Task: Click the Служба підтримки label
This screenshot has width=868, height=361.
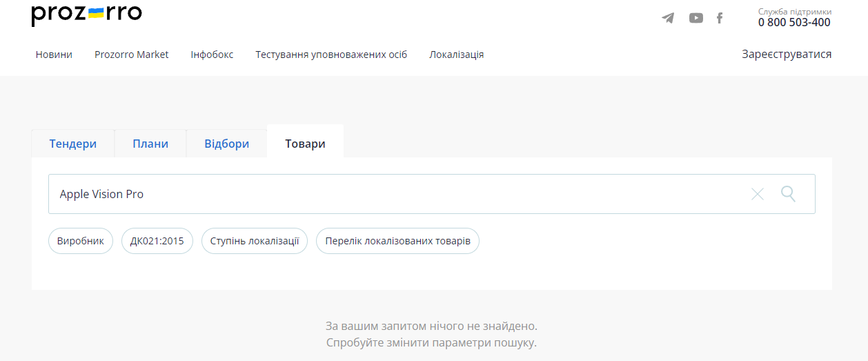Action: click(795, 11)
